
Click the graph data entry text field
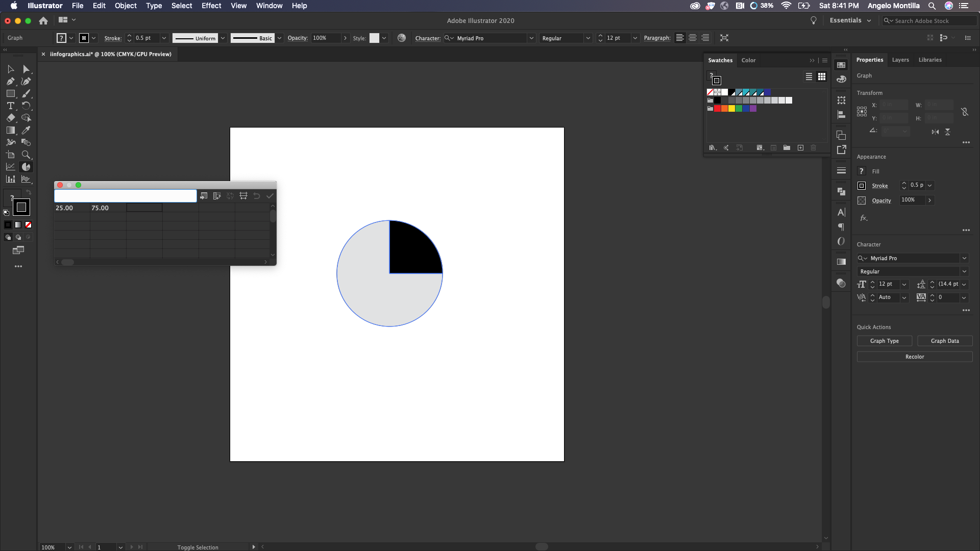tap(126, 196)
